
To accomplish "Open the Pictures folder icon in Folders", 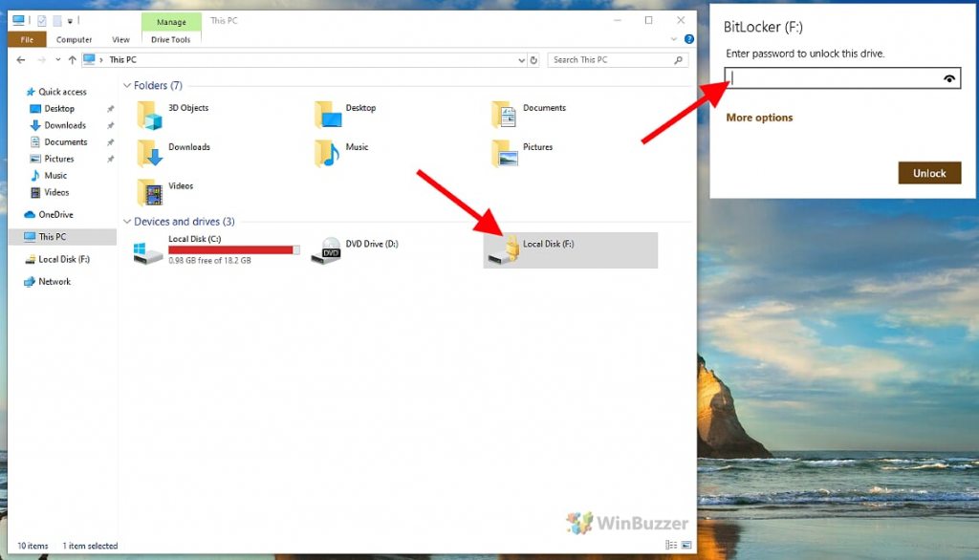I will (504, 153).
